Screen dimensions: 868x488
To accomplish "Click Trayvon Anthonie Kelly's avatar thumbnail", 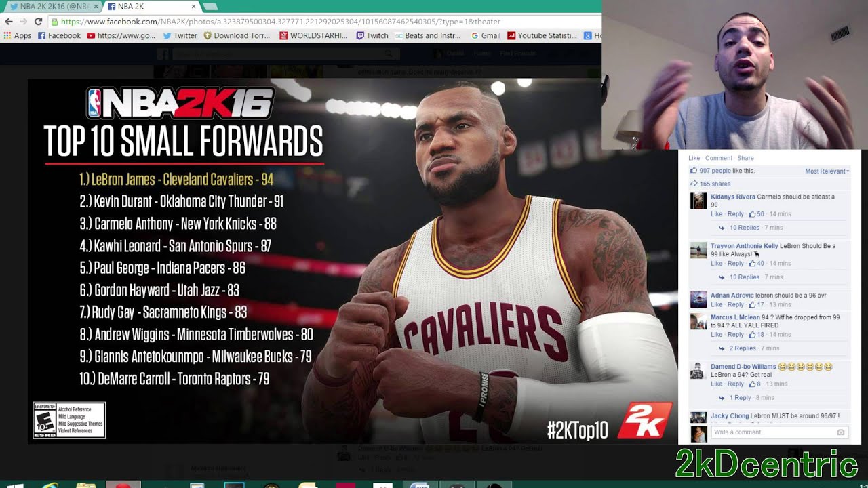I will coord(698,250).
